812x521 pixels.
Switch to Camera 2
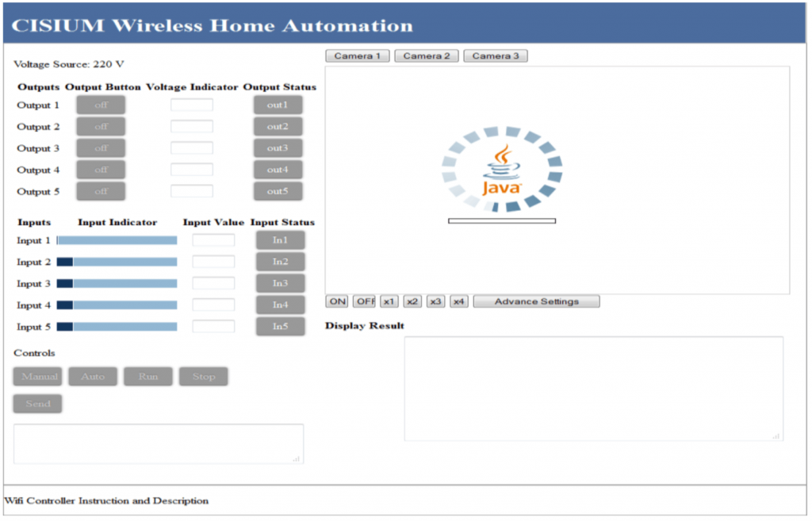(426, 56)
